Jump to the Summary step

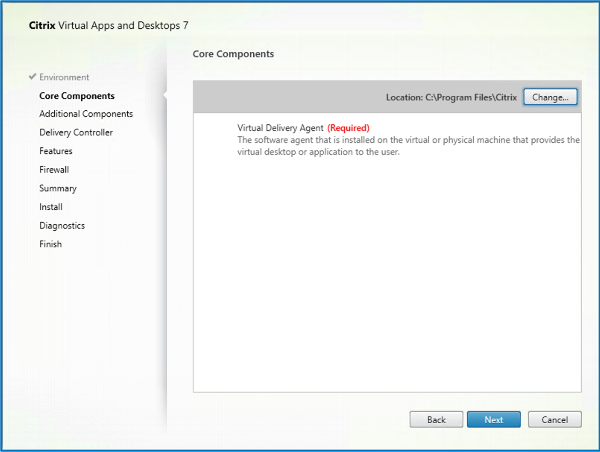pyautogui.click(x=58, y=188)
